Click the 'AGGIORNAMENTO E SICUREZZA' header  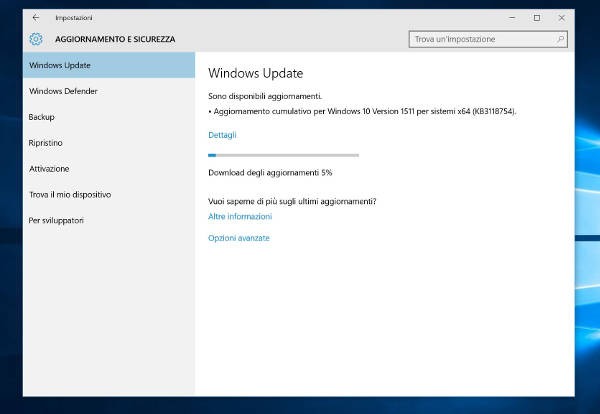(115, 39)
